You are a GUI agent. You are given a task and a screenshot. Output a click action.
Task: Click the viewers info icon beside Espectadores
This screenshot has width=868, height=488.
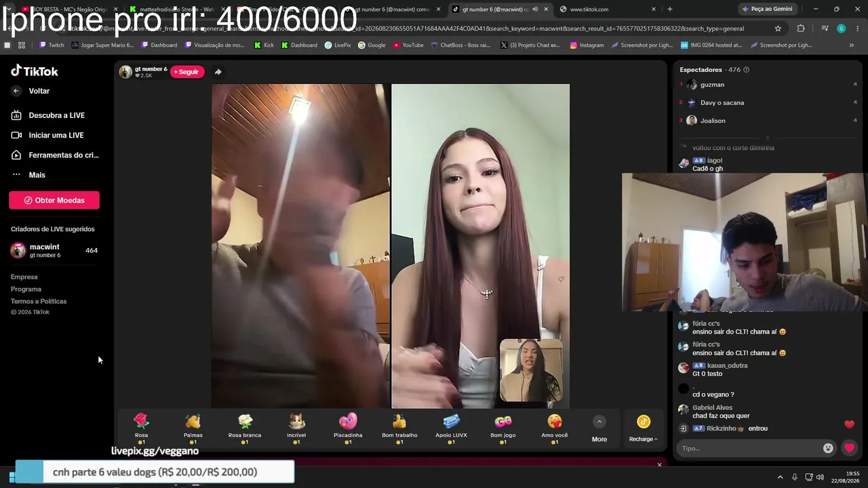click(747, 70)
